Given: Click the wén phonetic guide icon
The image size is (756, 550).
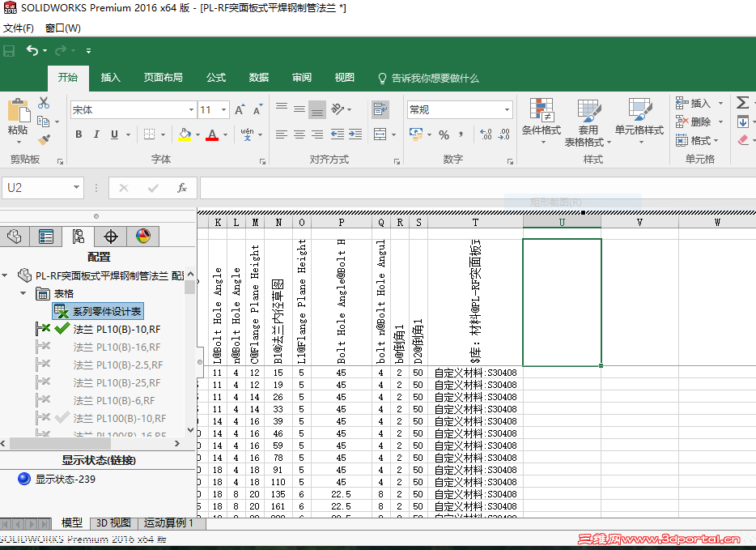Looking at the screenshot, I should [248, 134].
